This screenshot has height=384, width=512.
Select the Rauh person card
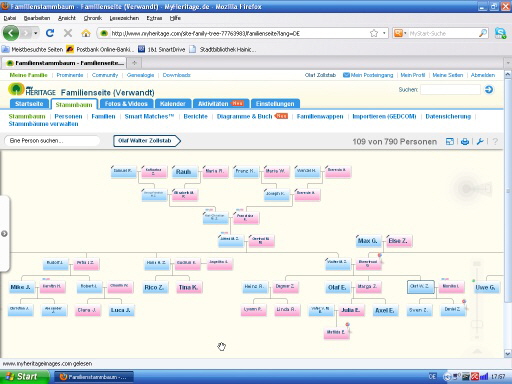click(x=185, y=172)
